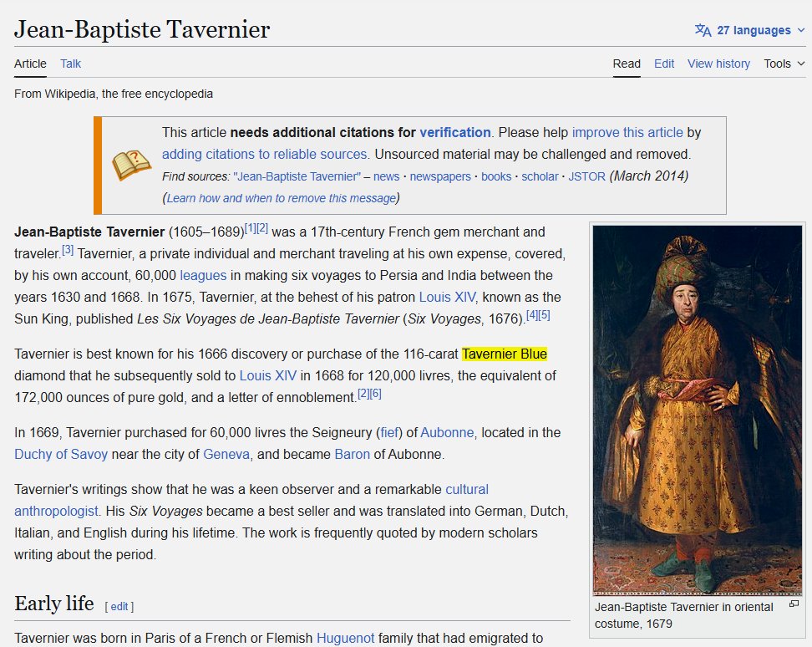Click the news find-sources link
The image size is (812, 647).
click(x=386, y=176)
